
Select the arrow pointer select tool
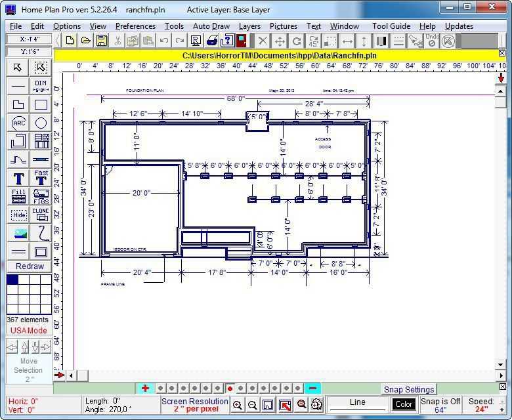point(18,68)
